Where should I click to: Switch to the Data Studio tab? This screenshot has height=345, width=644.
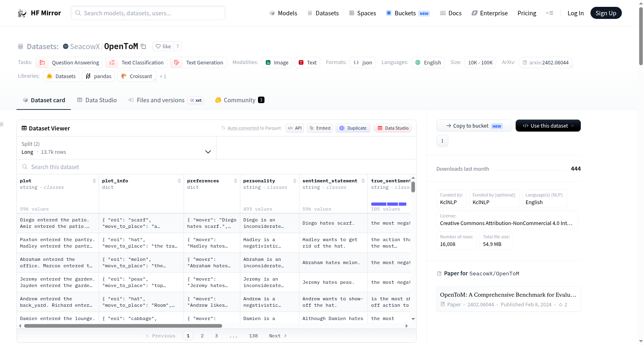click(97, 100)
